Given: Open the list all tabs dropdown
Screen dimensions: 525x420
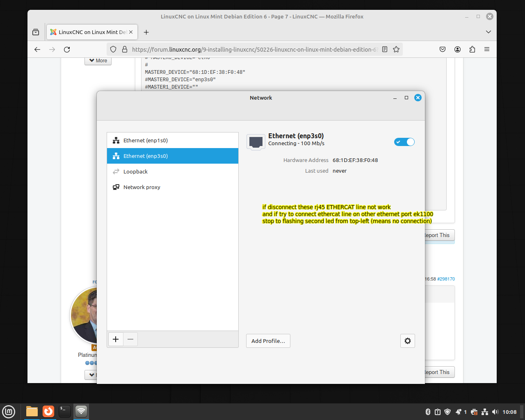Looking at the screenshot, I should click(x=488, y=32).
